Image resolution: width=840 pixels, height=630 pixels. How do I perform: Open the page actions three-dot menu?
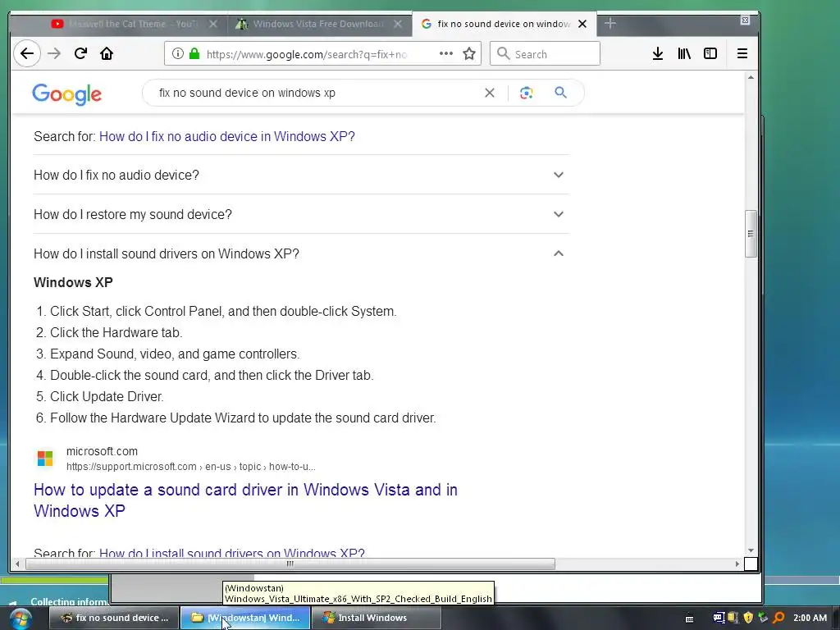(445, 53)
